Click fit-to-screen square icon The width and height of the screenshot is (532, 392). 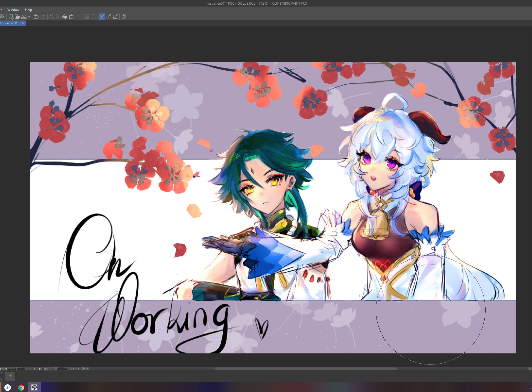(40, 369)
